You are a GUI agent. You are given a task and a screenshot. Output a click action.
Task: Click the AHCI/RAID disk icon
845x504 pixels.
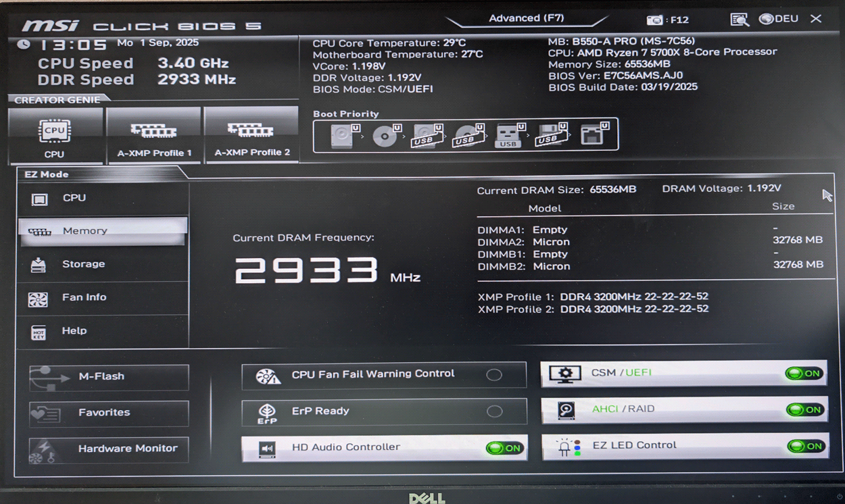[x=566, y=410]
